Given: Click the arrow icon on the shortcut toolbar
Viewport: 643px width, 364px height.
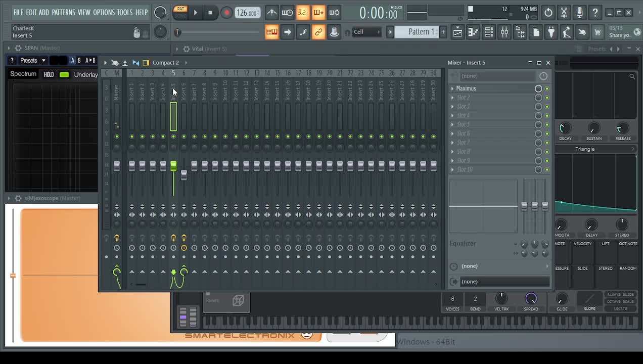Looking at the screenshot, I should click(287, 32).
